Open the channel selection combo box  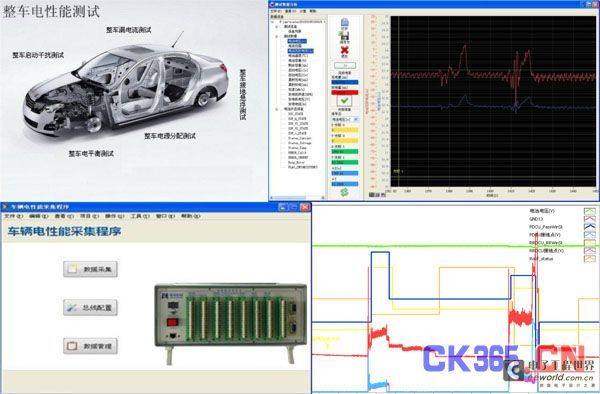click(x=345, y=119)
